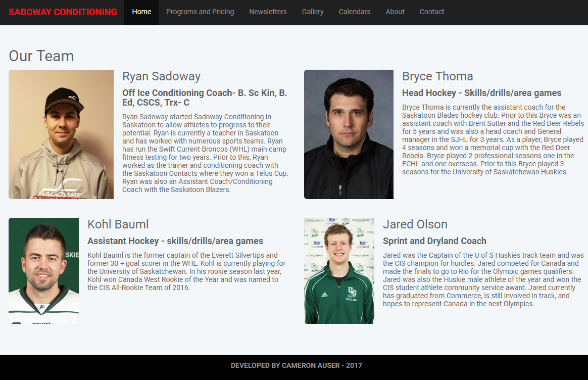Screen dimensions: 588x380
Task: Click Jared Olson's biography paragraph
Action: (x=483, y=279)
